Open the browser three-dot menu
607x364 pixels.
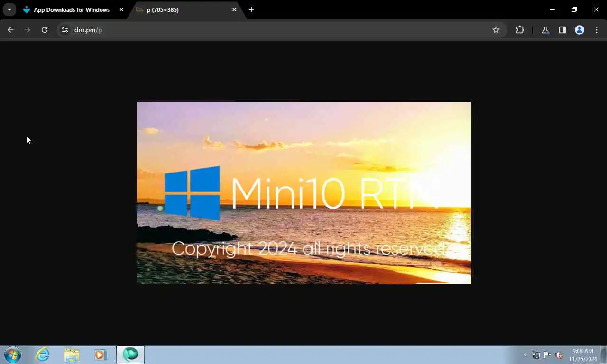click(x=597, y=30)
